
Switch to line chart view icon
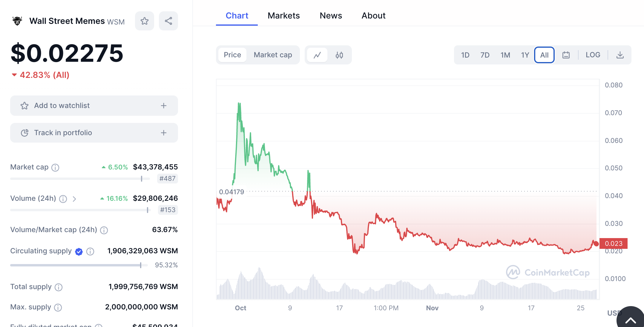tap(317, 55)
